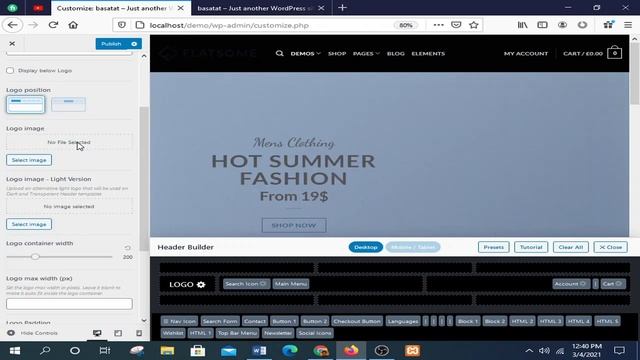This screenshot has height=360, width=640.
Task: Open Header Builder Presets
Action: [x=493, y=247]
